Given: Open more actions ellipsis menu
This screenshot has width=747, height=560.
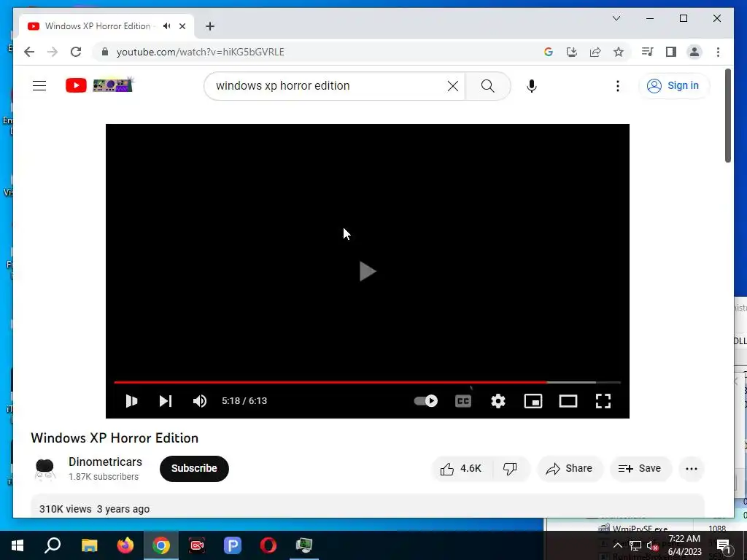Looking at the screenshot, I should coord(692,469).
